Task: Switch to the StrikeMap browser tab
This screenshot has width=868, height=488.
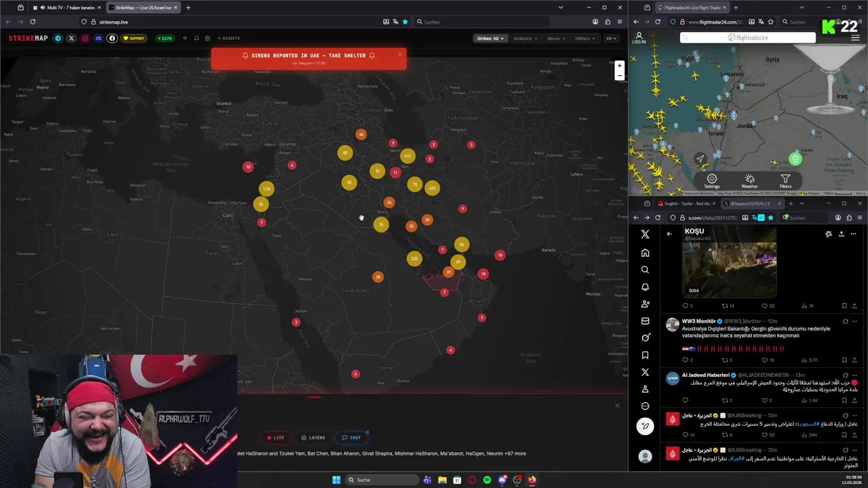Action: (x=142, y=7)
